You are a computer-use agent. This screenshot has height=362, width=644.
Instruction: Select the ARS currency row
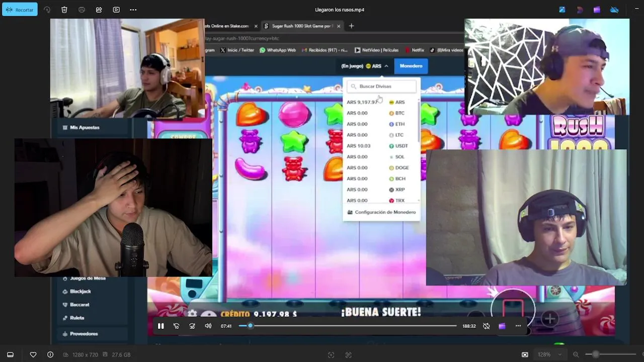pyautogui.click(x=381, y=102)
